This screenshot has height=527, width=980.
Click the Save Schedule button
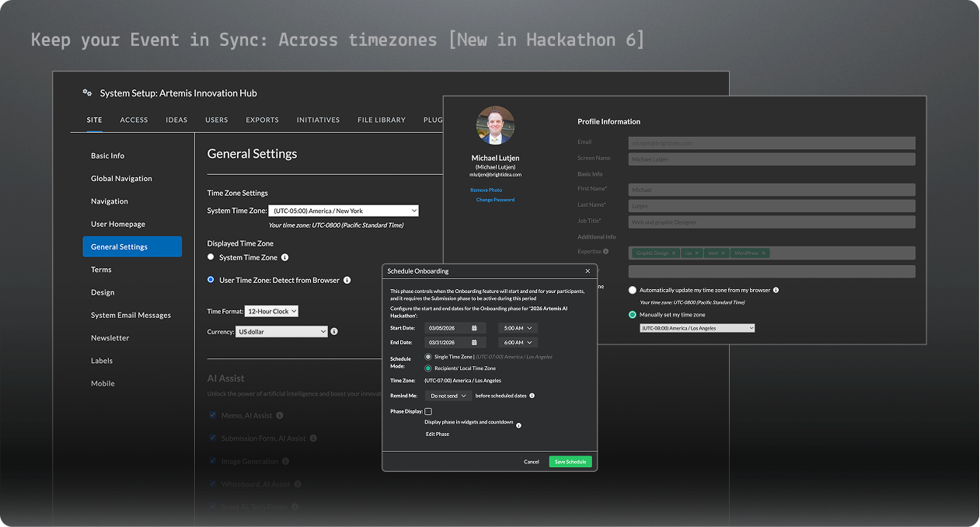[570, 462]
